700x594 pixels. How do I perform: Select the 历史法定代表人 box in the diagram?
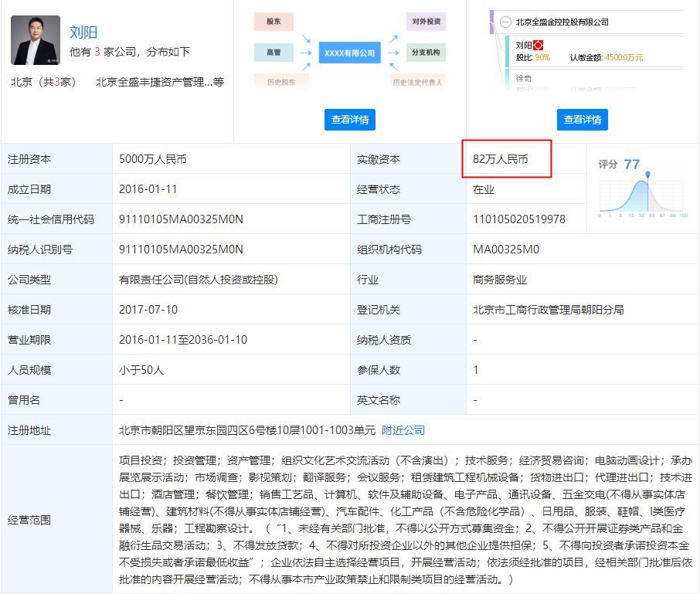(x=417, y=82)
